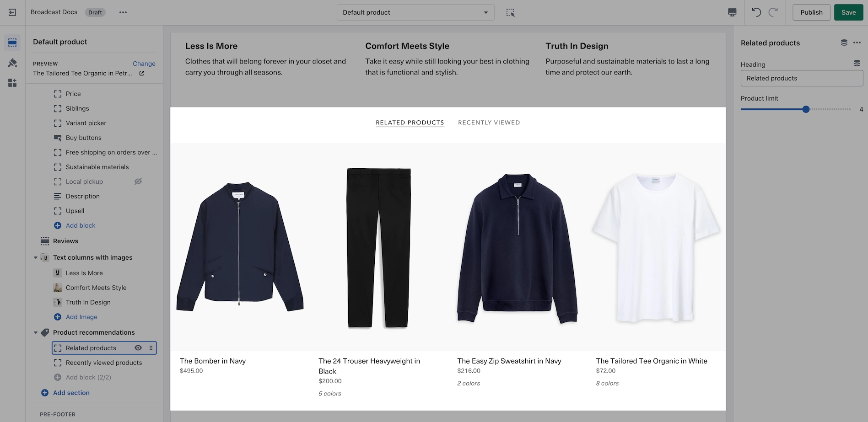Open the Sections panel icon
The height and width of the screenshot is (422, 868).
tap(12, 43)
